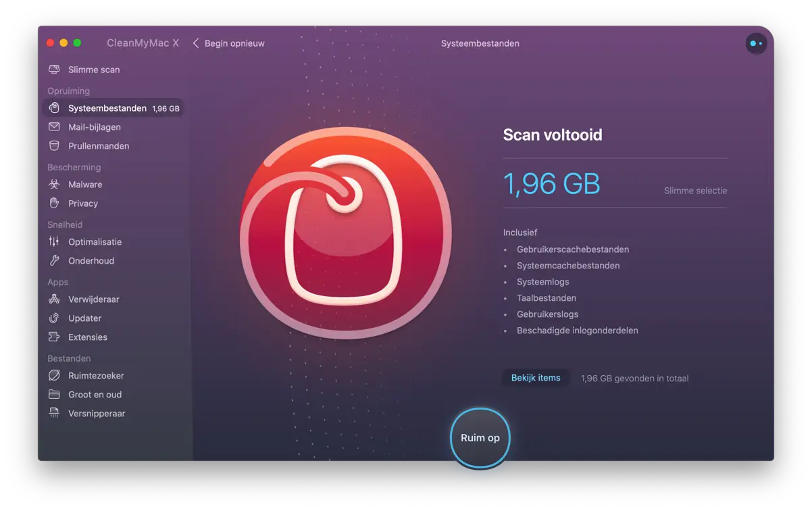Click the Opruiming section header
The image size is (812, 511).
[x=68, y=91]
